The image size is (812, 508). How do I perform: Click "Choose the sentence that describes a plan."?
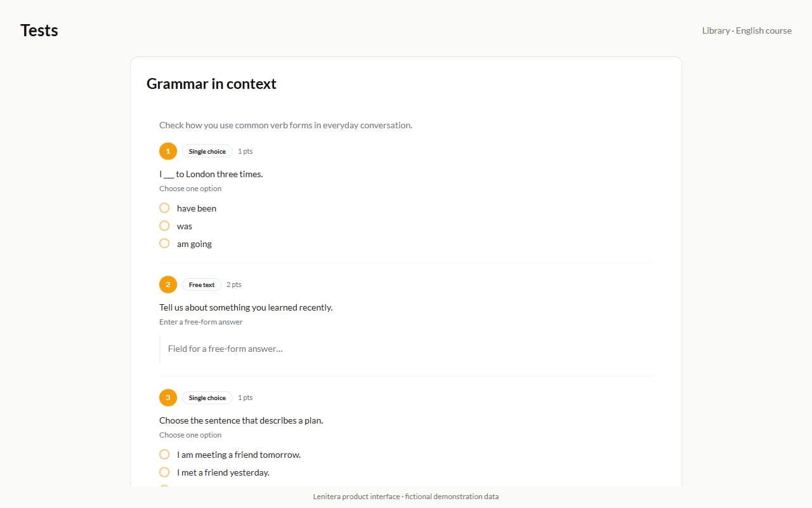pos(241,420)
